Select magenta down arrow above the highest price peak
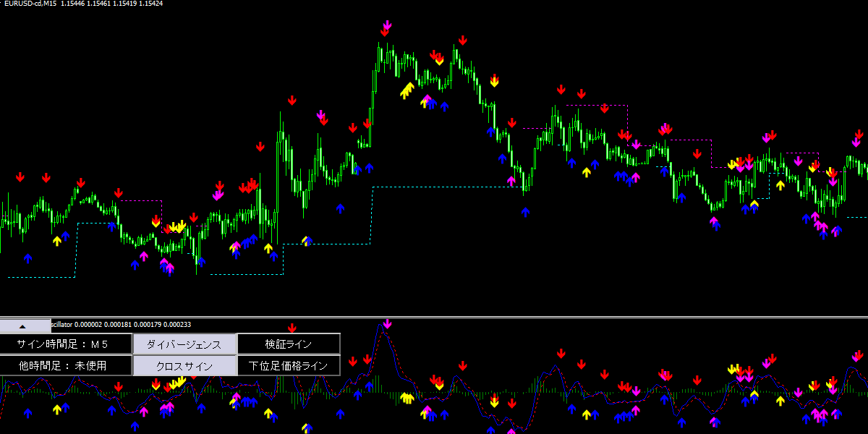 tap(387, 27)
